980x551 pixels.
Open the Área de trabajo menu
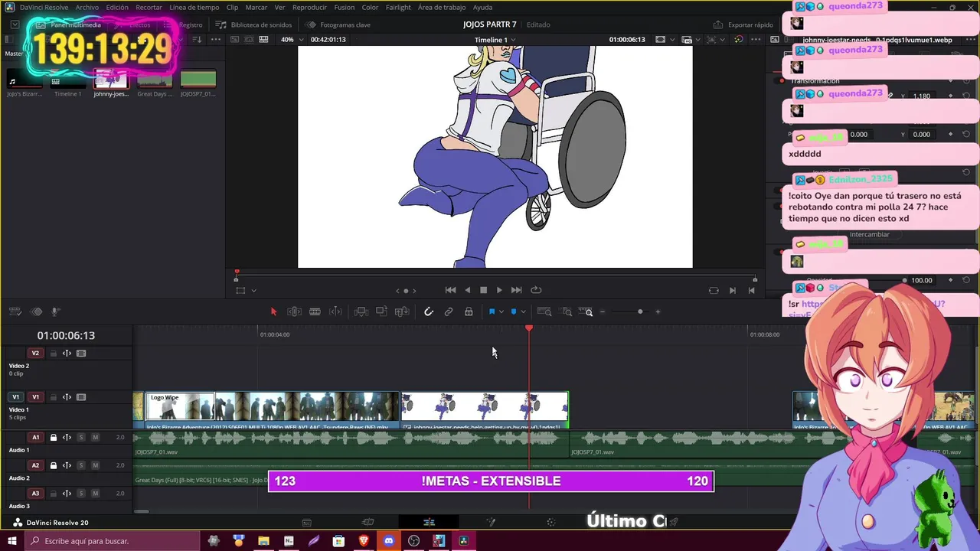(442, 7)
